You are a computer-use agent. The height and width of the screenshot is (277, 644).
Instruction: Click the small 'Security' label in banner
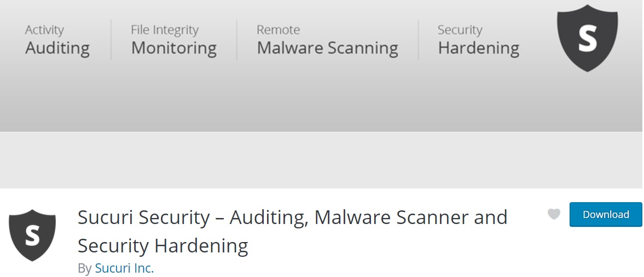(x=460, y=30)
